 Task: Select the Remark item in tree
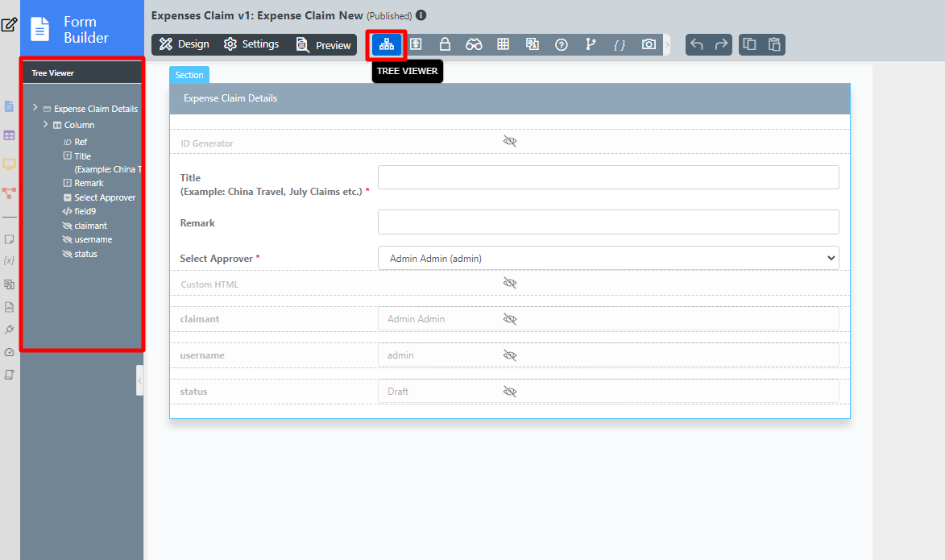[89, 183]
